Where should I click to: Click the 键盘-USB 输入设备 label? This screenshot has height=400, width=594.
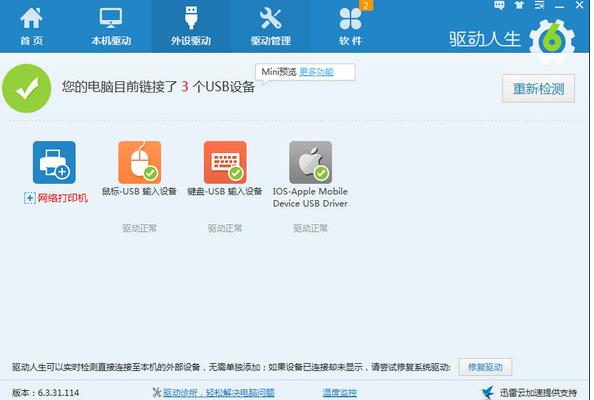[225, 191]
